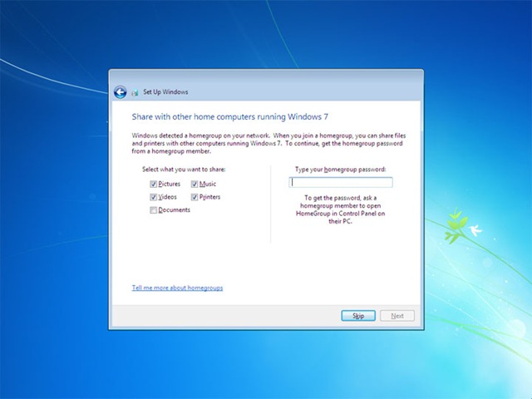532x399 pixels.
Task: Uncheck the Pictures checkbox
Action: point(153,184)
